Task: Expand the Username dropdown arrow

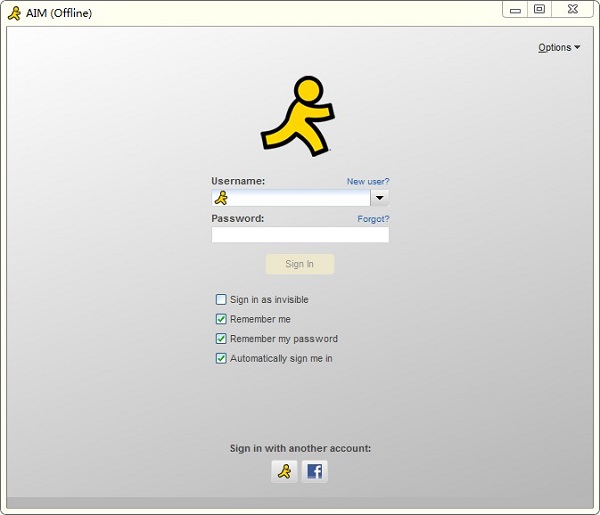Action: click(x=380, y=198)
